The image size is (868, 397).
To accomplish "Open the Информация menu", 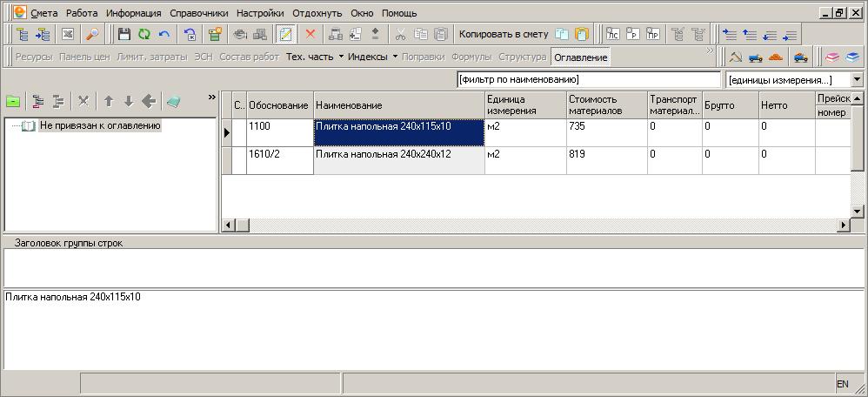I will (x=134, y=13).
